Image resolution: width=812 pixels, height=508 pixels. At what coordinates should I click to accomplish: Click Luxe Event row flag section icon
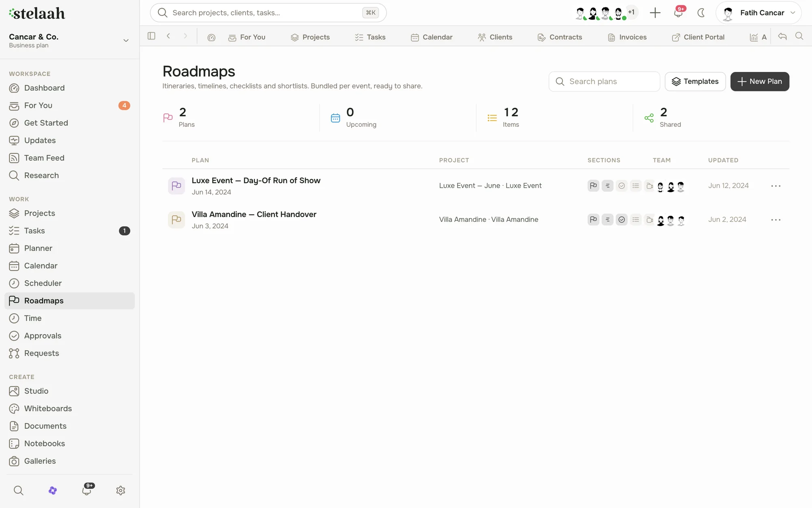(593, 186)
